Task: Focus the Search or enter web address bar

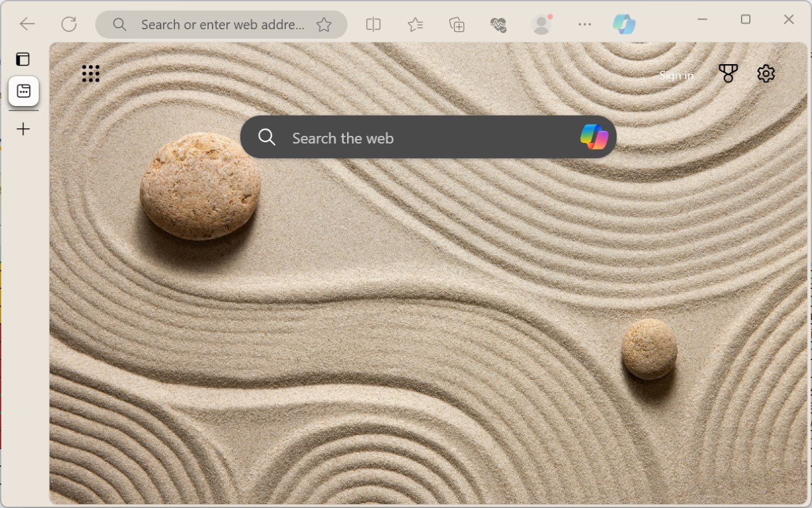Action: tap(221, 24)
